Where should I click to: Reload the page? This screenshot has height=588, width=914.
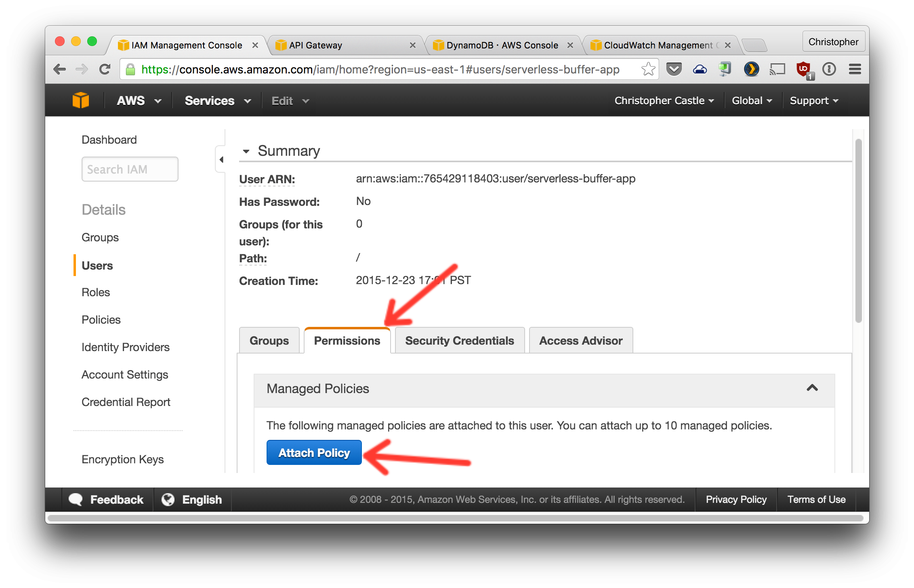(105, 69)
